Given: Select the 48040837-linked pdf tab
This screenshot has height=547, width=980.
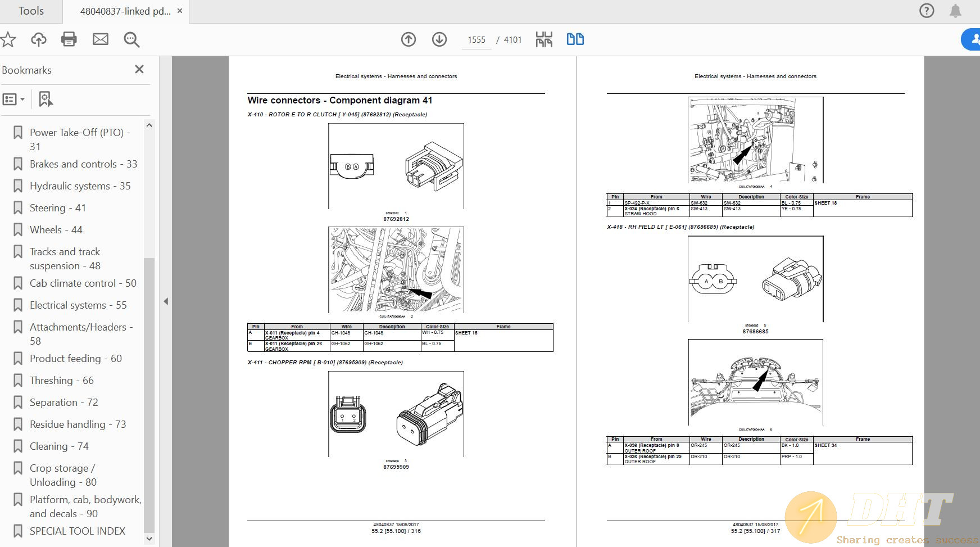Looking at the screenshot, I should tap(125, 11).
